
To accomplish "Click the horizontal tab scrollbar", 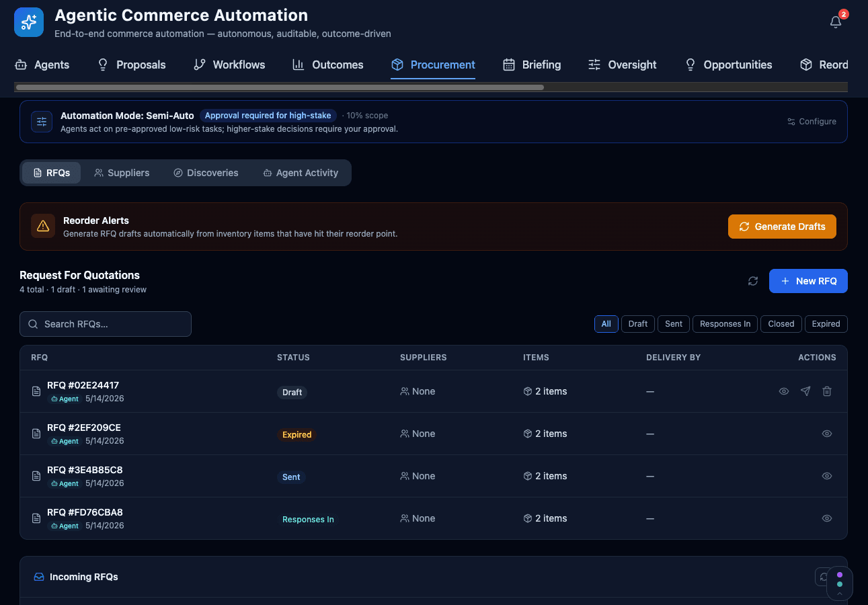I will pyautogui.click(x=280, y=87).
